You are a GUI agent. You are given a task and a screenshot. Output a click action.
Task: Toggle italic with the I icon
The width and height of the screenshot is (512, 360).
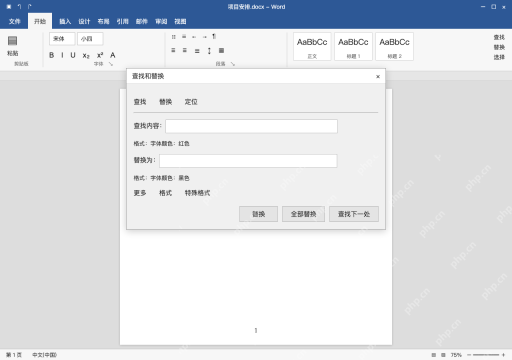coord(62,55)
